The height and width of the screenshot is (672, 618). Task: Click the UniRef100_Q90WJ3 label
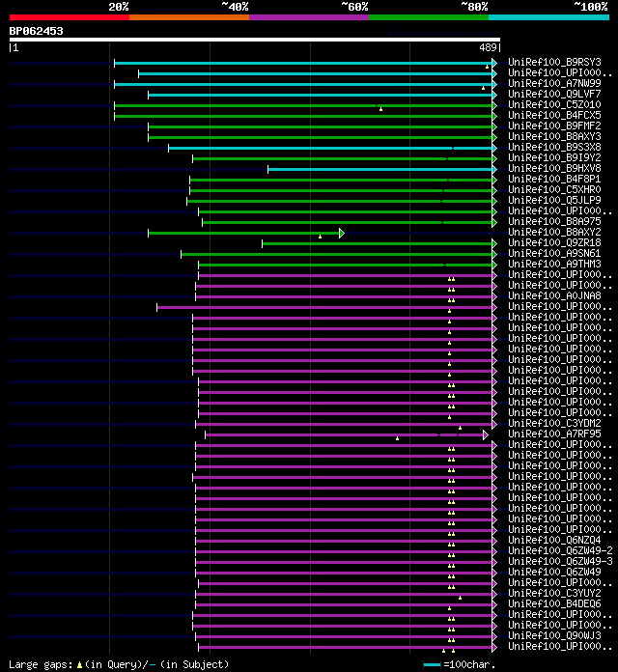pyautogui.click(x=554, y=635)
